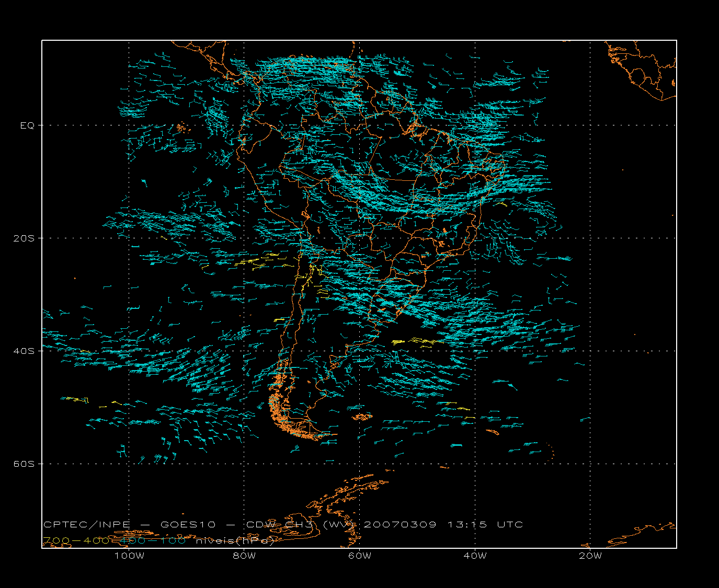This screenshot has height=588, width=719.
Task: Click the yellow 700-400 legend entry
Action: 76,540
